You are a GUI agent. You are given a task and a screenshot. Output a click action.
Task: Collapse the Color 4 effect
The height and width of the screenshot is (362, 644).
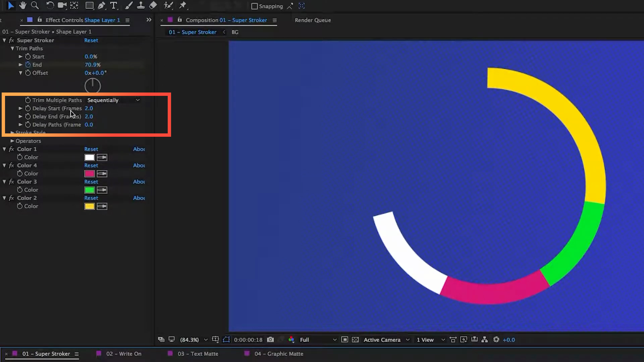pos(4,165)
